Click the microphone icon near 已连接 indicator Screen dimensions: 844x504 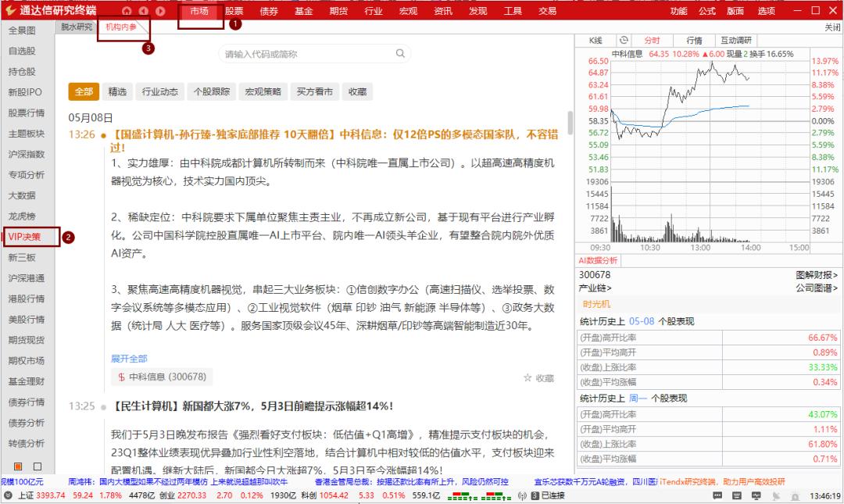522,495
